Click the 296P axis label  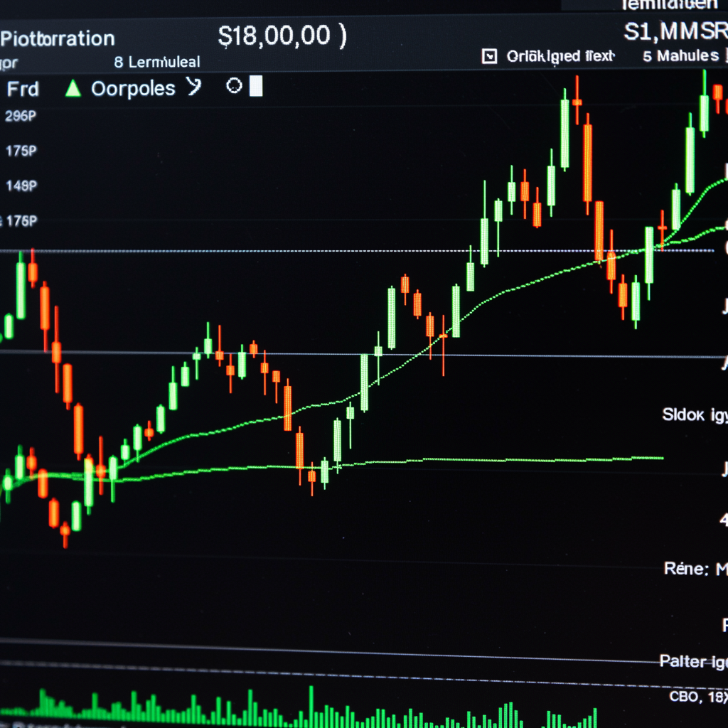point(21,116)
